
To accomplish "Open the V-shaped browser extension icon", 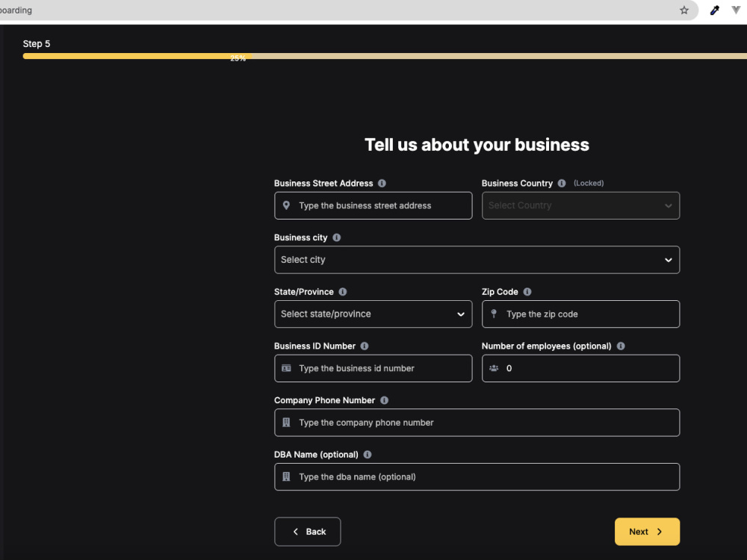I will [736, 10].
